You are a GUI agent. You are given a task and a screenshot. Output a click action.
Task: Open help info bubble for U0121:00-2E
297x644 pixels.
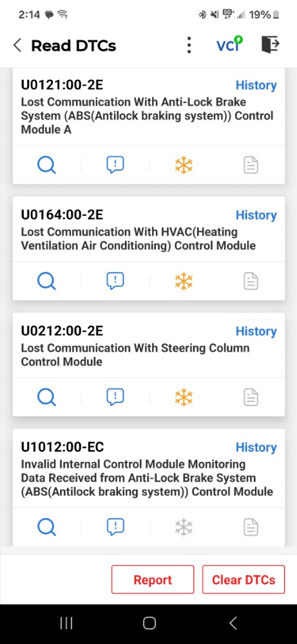(x=115, y=165)
